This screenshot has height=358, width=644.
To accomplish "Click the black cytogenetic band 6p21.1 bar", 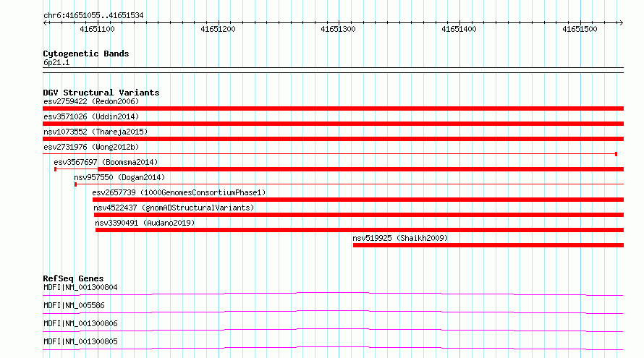I will pos(333,70).
